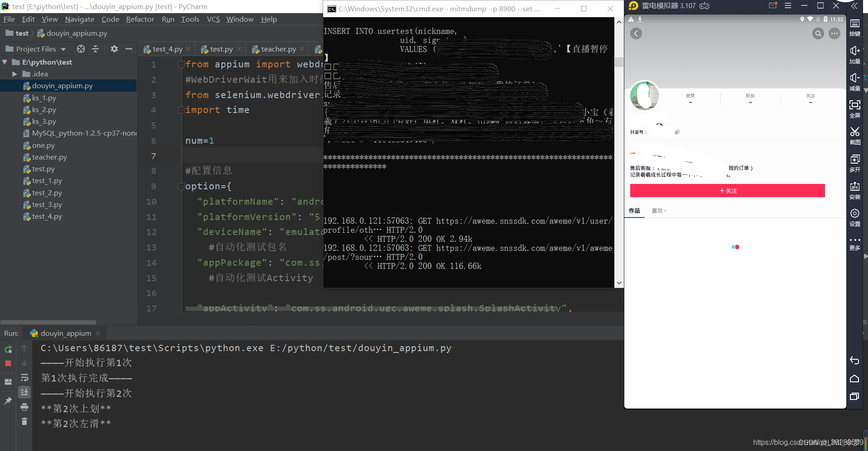This screenshot has height=451, width=868.
Task: Open teacher.py from the project tree
Action: tap(49, 157)
